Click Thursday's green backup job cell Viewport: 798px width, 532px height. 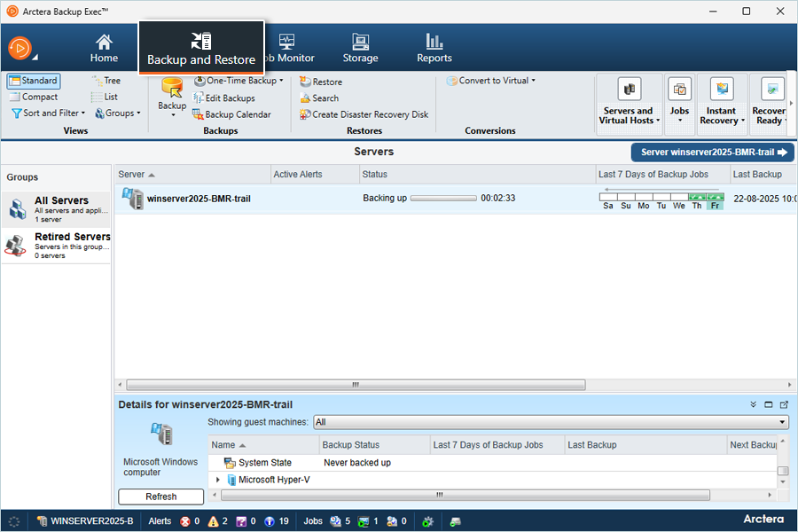click(x=697, y=197)
